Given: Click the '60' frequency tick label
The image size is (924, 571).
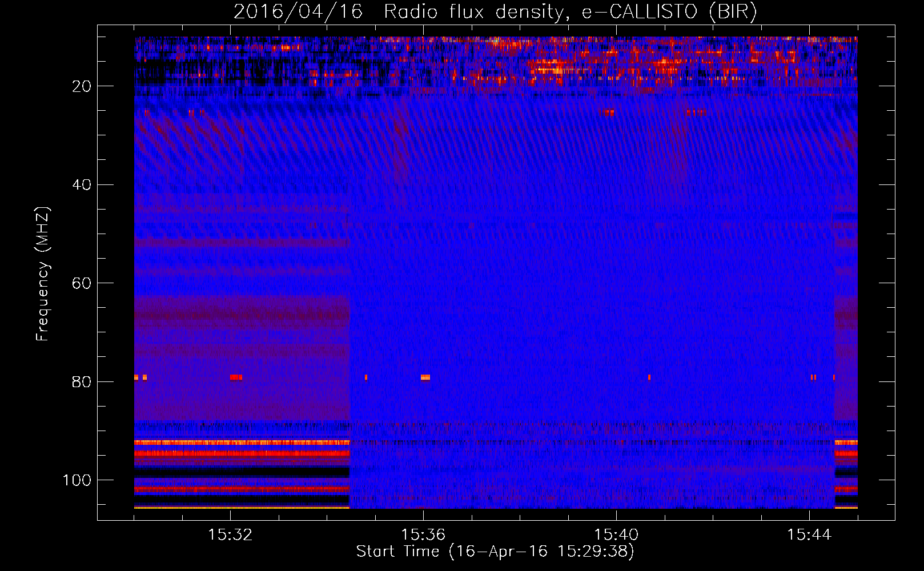Looking at the screenshot, I should pyautogui.click(x=82, y=283).
